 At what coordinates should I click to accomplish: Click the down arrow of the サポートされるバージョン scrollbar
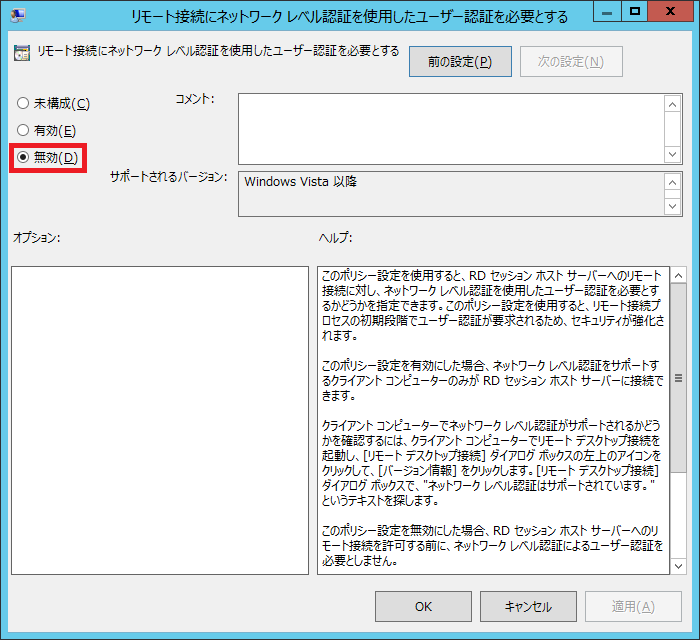coord(673,206)
